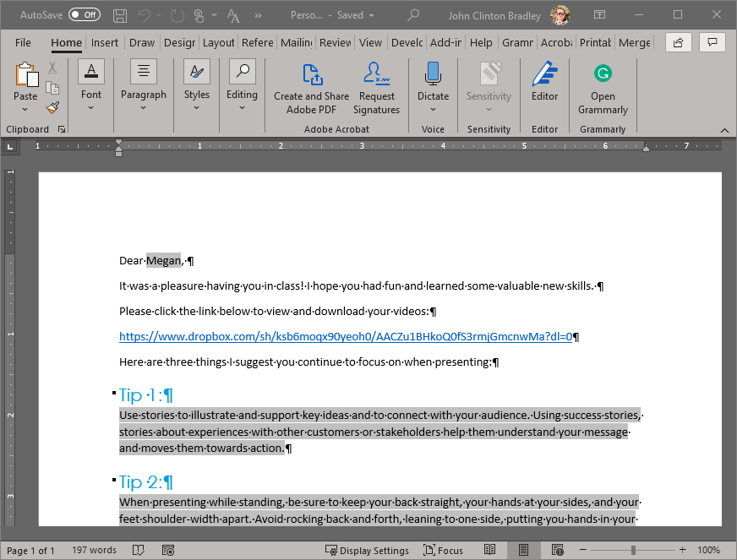737x560 pixels.
Task: Switch to the Draw tab
Action: [x=141, y=43]
